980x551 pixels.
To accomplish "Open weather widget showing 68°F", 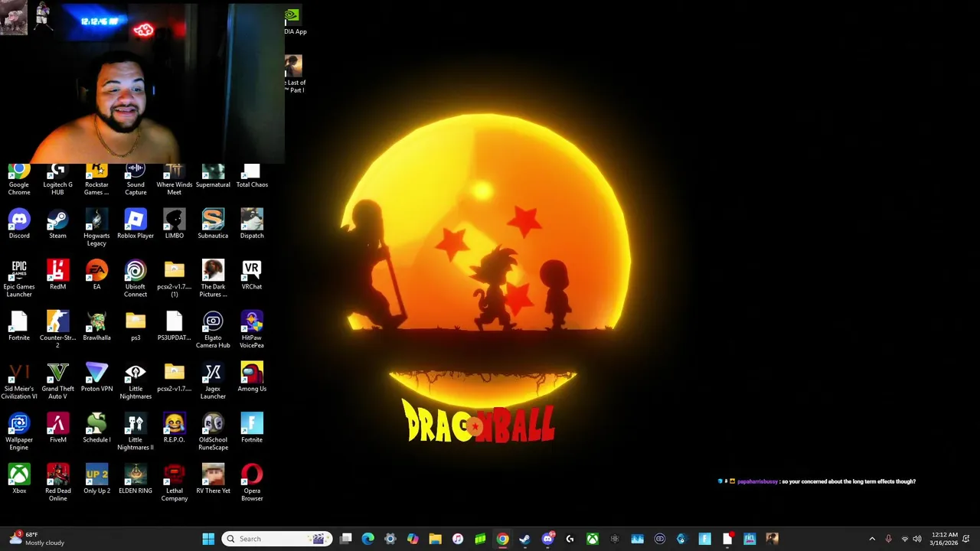I will 36,539.
